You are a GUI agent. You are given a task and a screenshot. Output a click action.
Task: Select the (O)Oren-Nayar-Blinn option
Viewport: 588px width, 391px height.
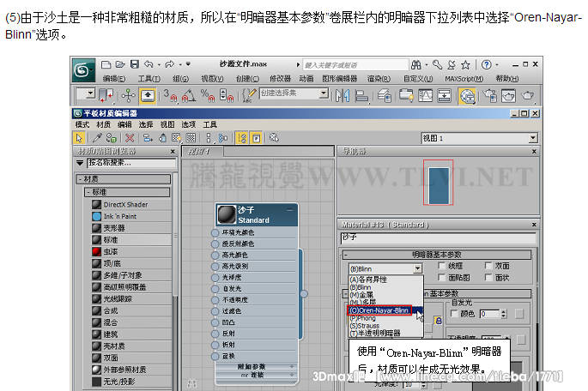tap(379, 310)
